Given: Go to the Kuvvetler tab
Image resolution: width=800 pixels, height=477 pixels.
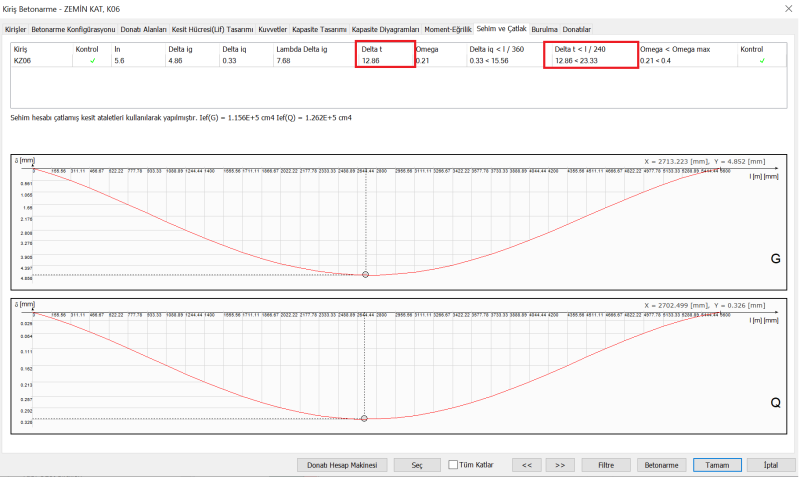Looking at the screenshot, I should (273, 29).
